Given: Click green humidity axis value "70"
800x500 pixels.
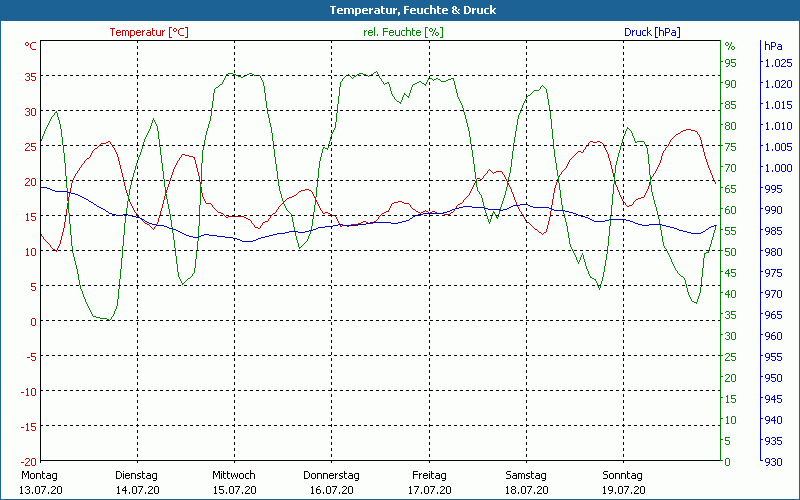Looking at the screenshot, I should [731, 168].
